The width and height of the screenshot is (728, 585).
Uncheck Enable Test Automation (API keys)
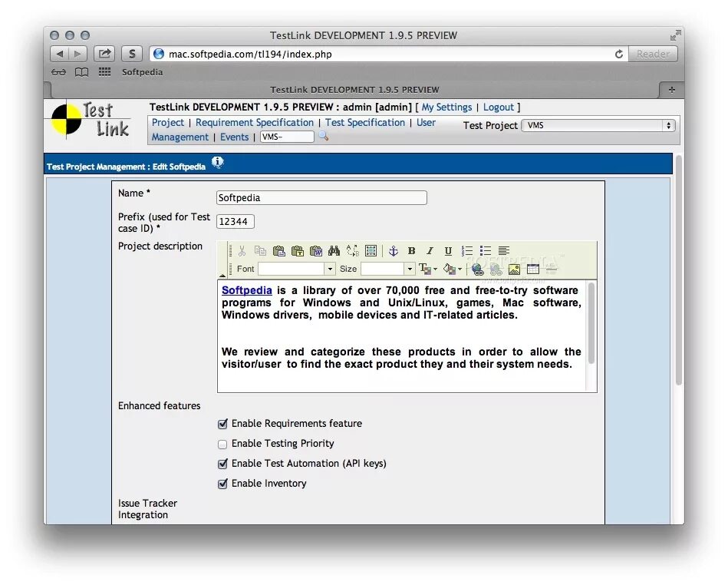click(x=222, y=464)
